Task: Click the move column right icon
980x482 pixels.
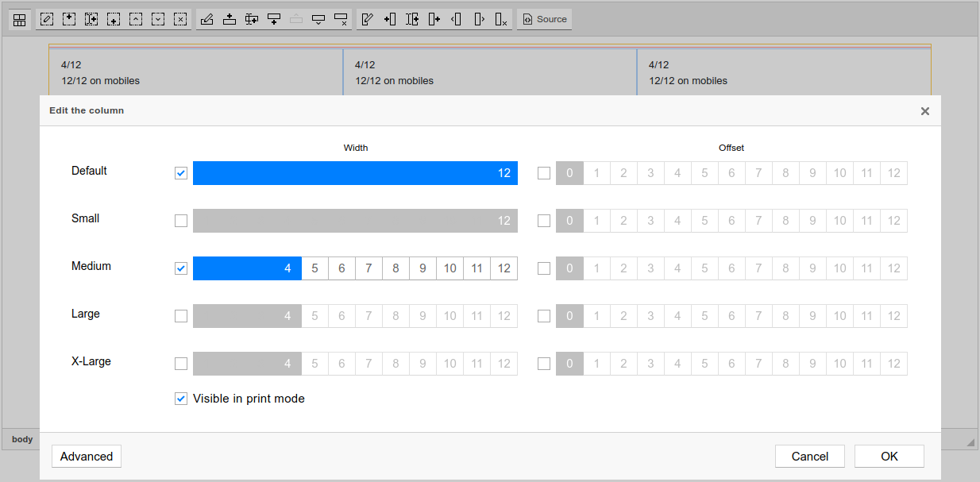Action: point(478,20)
